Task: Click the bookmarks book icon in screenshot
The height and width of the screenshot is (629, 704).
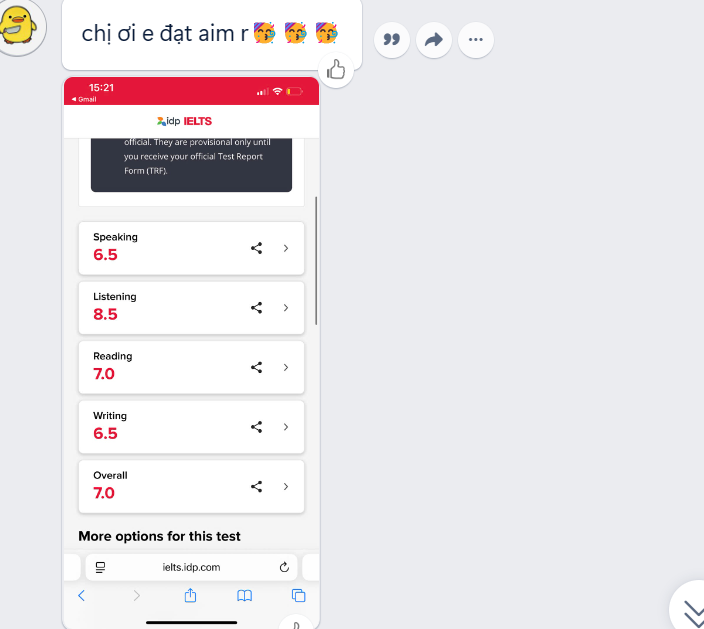Action: tap(244, 596)
